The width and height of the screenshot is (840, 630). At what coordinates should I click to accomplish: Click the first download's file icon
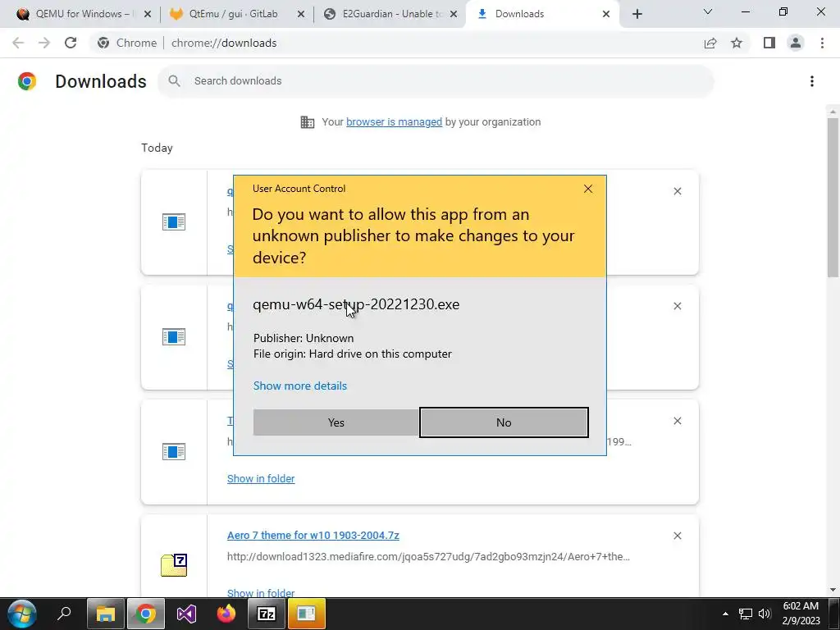(174, 221)
